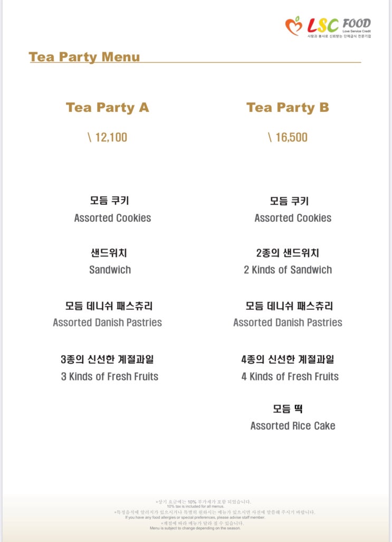Click the Sandwich item under Tea Party A

click(110, 270)
